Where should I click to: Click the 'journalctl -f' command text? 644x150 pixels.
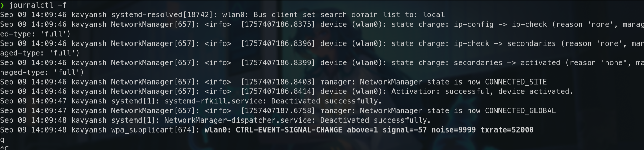click(38, 5)
